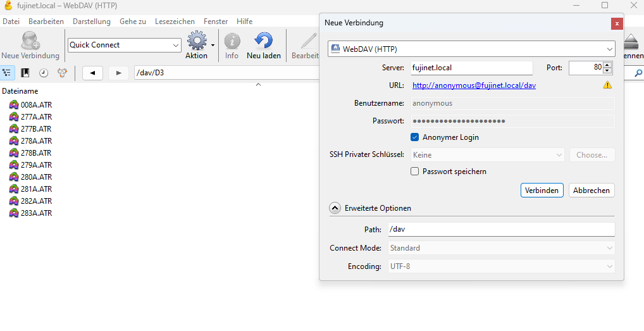This screenshot has height=331, width=644.
Task: Go forward with the right arrow button
Action: coord(119,73)
